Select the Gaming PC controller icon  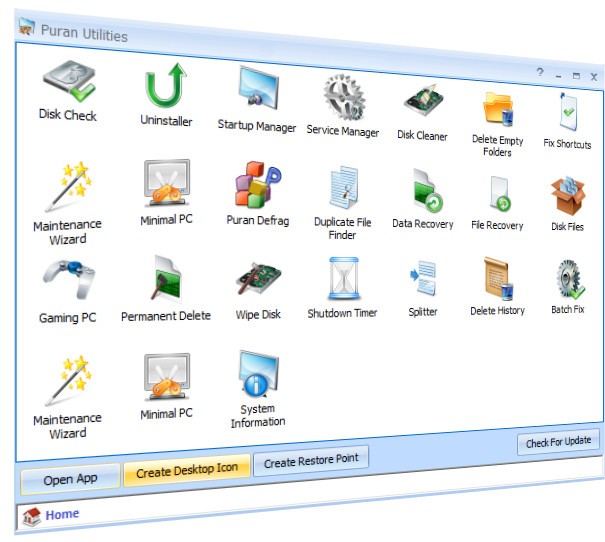pyautogui.click(x=69, y=280)
